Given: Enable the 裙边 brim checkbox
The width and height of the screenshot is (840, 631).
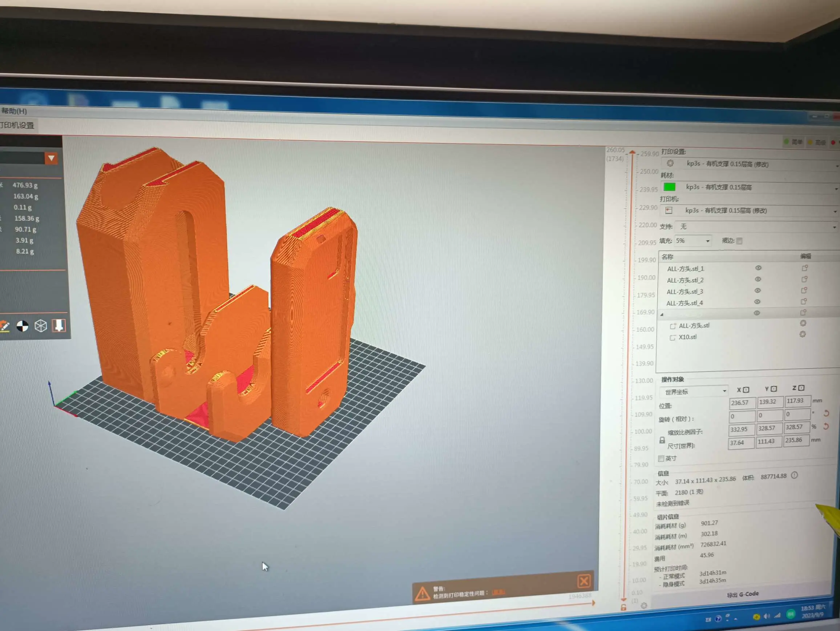Looking at the screenshot, I should point(739,241).
